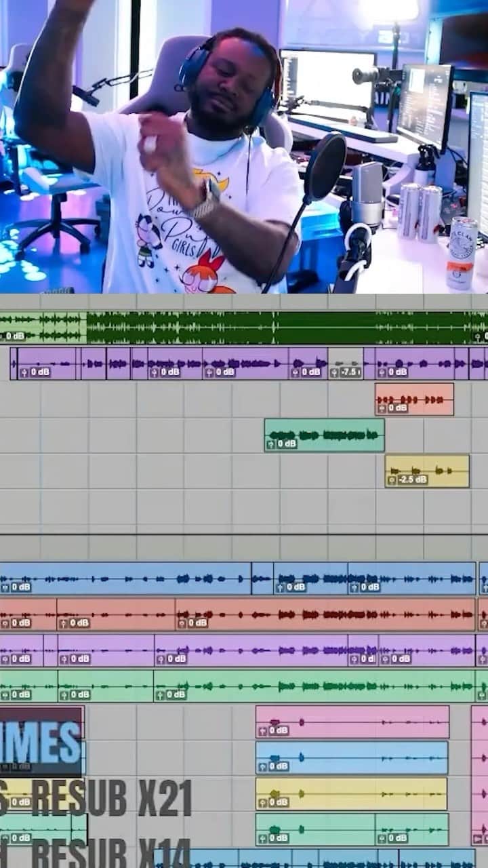Select the salmon-colored audio clip

click(414, 399)
